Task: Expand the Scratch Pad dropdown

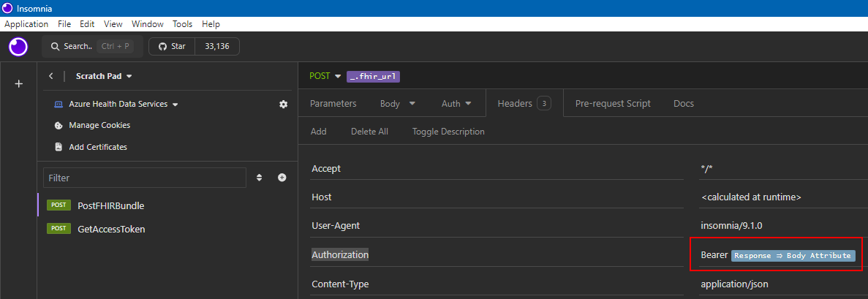Action: click(104, 76)
